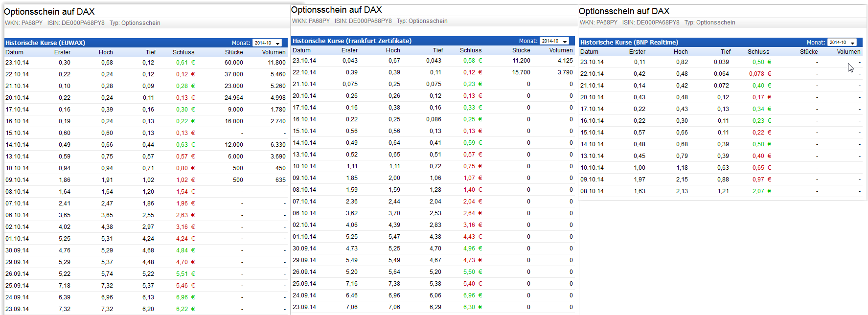Click the Historische Kurse (EUWAX) table title
Screen dimensions: 868x315
(x=45, y=43)
